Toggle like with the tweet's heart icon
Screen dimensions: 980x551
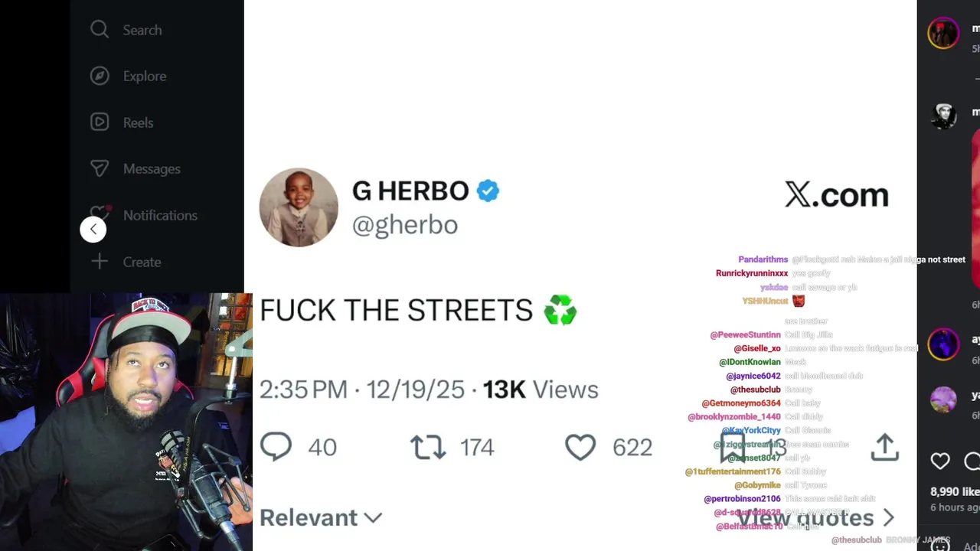580,447
